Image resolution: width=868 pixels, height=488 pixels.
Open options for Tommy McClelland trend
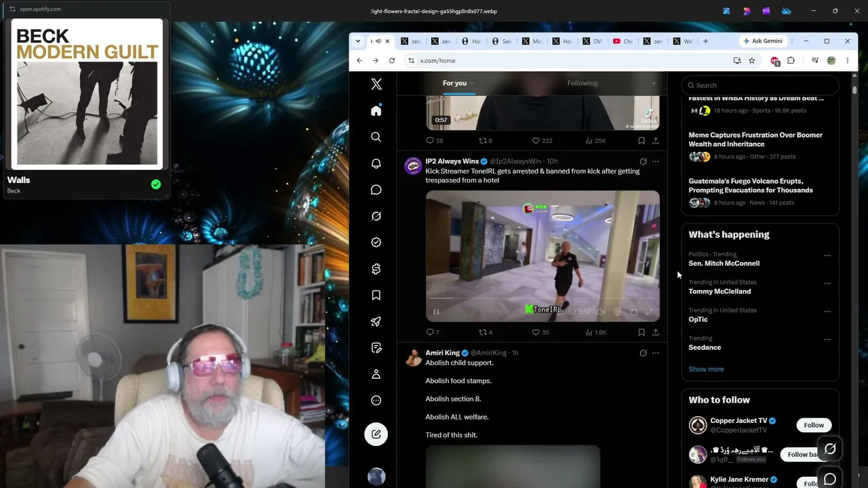[827, 283]
